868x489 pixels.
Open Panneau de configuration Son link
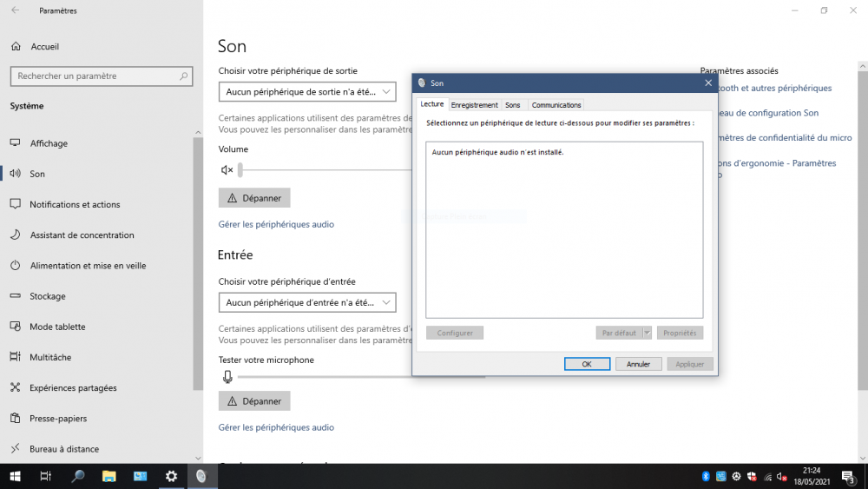coord(768,113)
